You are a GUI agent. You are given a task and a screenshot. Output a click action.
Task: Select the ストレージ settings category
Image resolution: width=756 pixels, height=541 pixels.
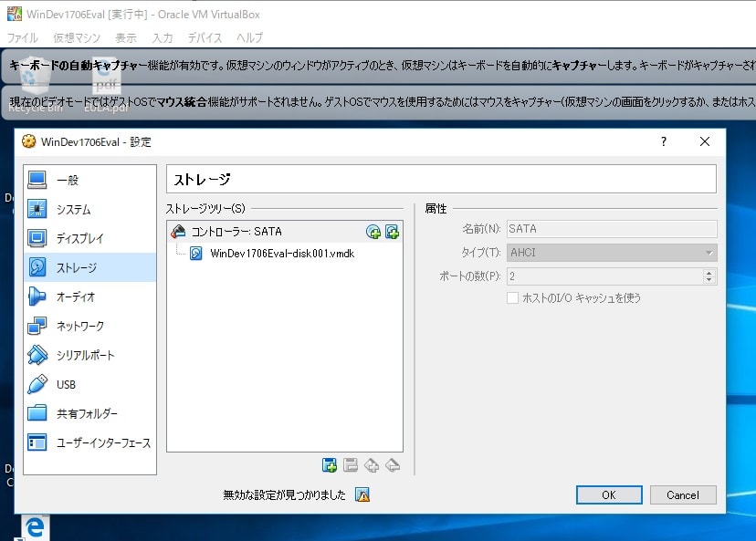pyautogui.click(x=89, y=267)
